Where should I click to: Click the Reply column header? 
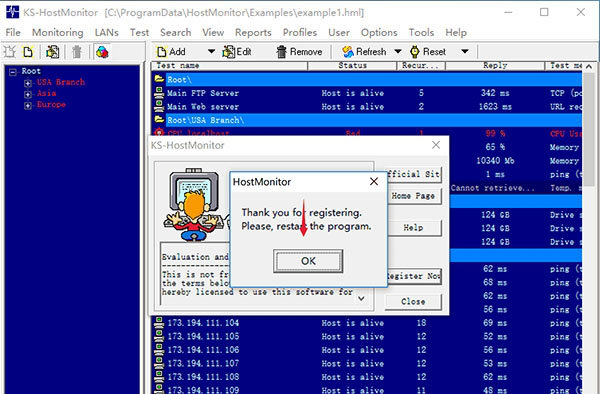click(x=495, y=66)
